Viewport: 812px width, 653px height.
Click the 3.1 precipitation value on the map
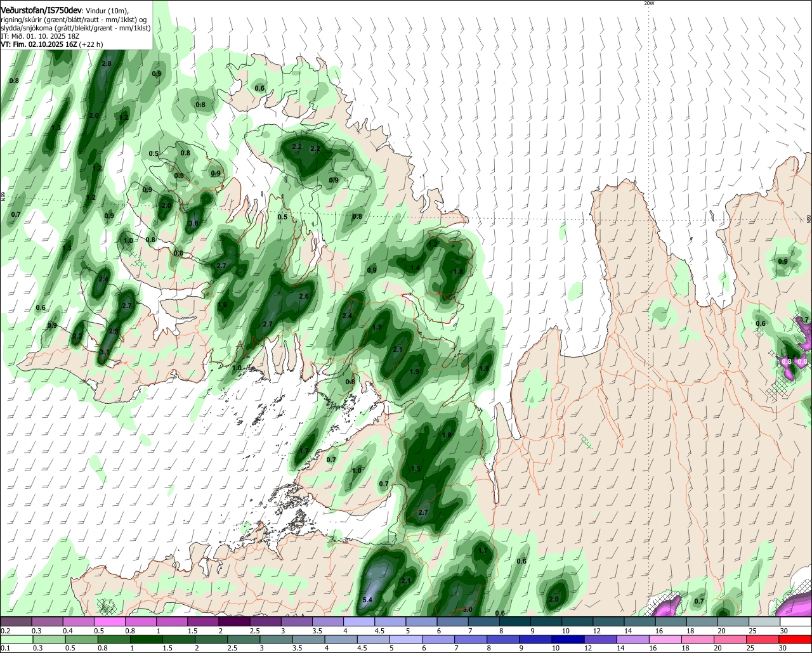pos(105,352)
